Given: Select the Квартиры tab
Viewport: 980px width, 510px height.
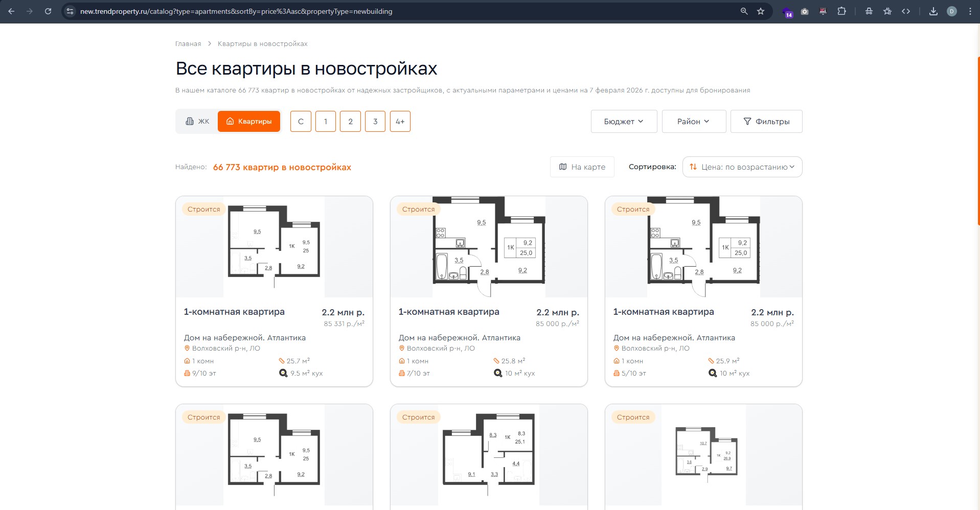Looking at the screenshot, I should 249,122.
